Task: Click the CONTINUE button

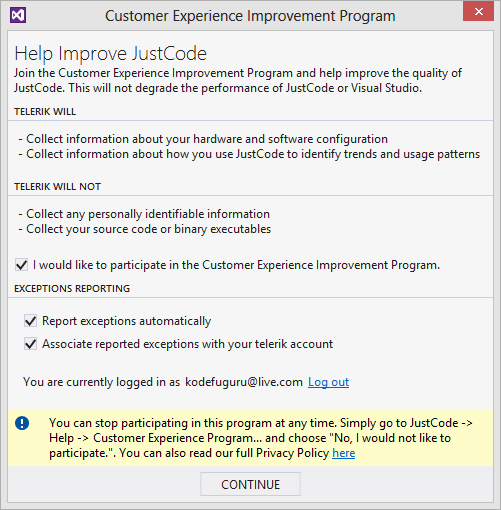Action: [x=250, y=484]
